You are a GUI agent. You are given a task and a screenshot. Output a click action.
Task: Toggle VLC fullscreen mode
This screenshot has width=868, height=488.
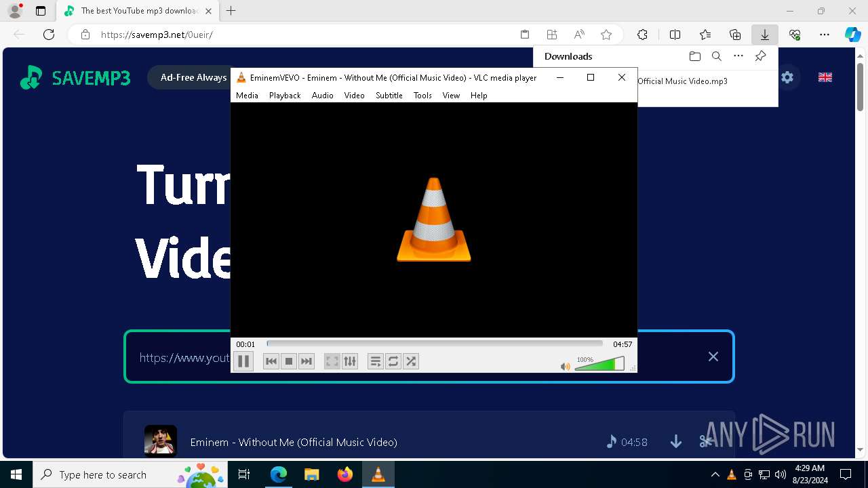pyautogui.click(x=332, y=361)
